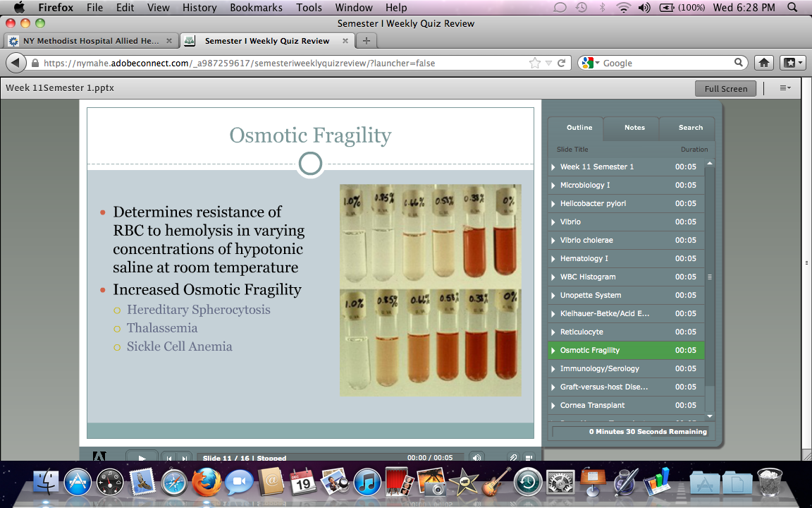Jump to the Cornea Transplant slide

592,406
